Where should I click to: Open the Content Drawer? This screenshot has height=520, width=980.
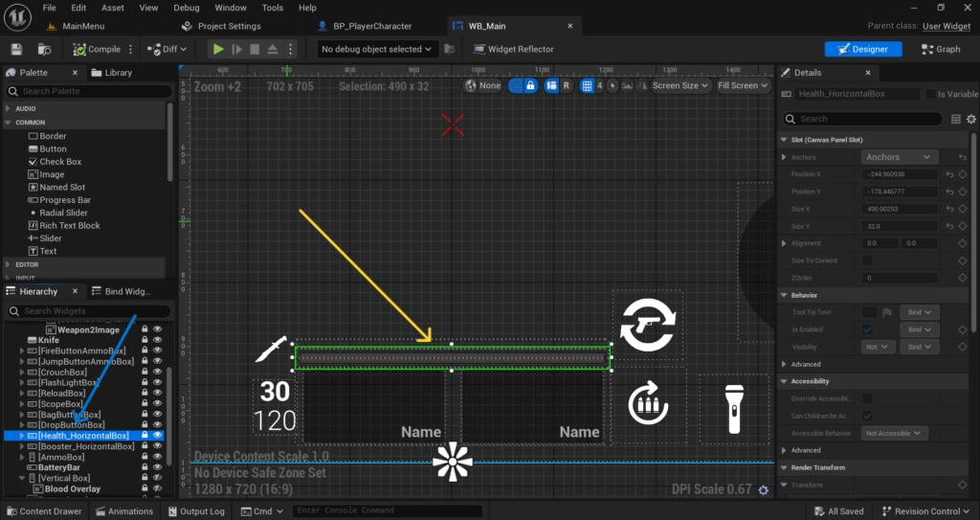click(44, 511)
